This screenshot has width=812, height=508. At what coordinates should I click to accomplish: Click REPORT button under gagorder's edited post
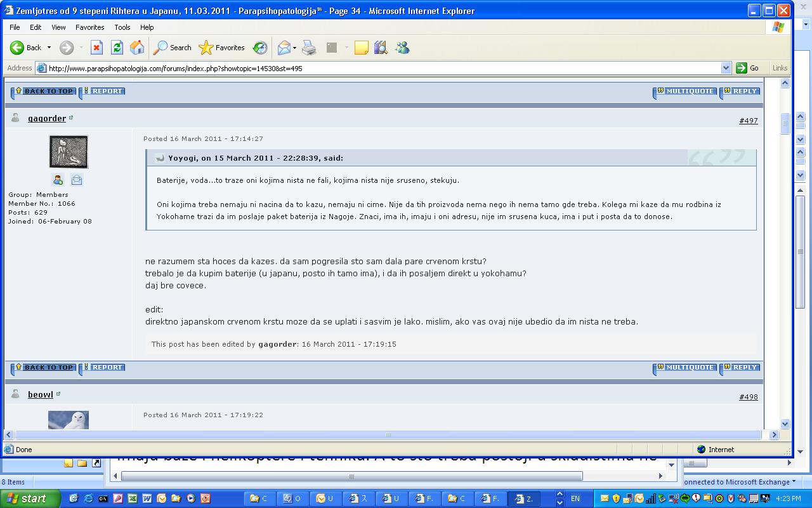[102, 368]
